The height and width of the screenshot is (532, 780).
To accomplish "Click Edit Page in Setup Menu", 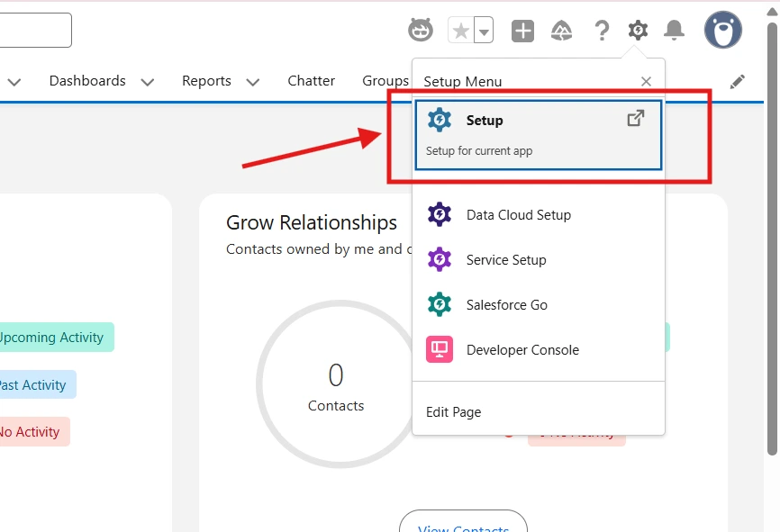I will click(453, 412).
